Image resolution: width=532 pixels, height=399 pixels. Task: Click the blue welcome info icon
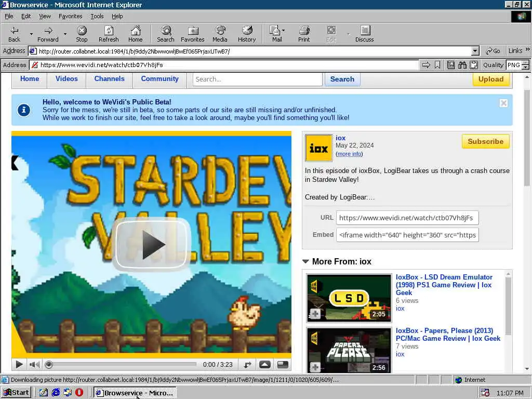click(24, 110)
